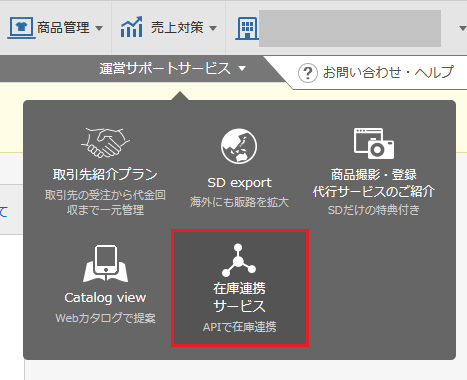Open 代行サービスのご紹介 title link
This screenshot has height=380, width=467.
pos(374,192)
